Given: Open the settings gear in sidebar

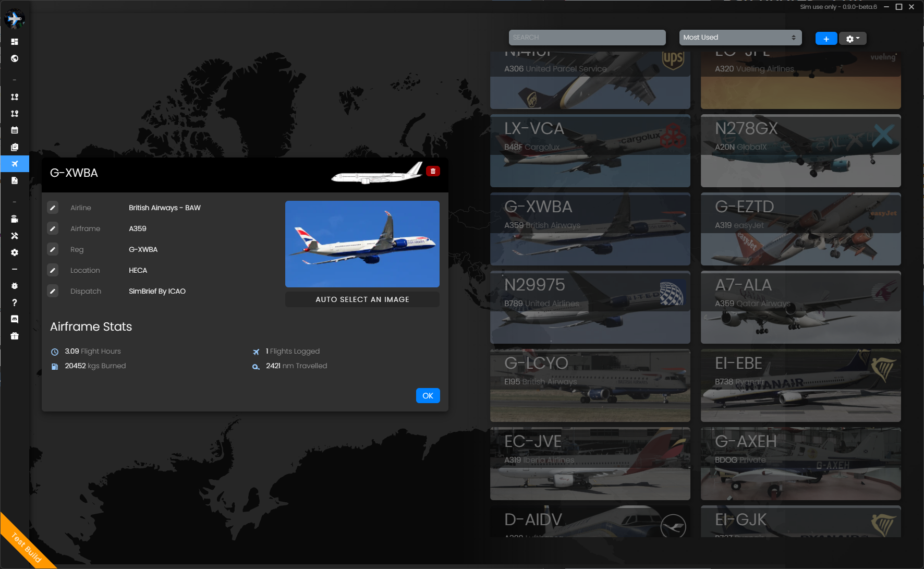Looking at the screenshot, I should click(x=15, y=252).
